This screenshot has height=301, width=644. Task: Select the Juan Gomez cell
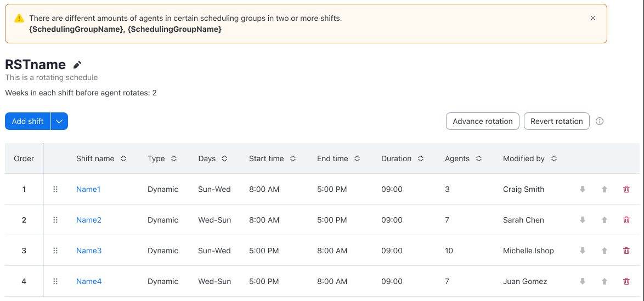525,281
